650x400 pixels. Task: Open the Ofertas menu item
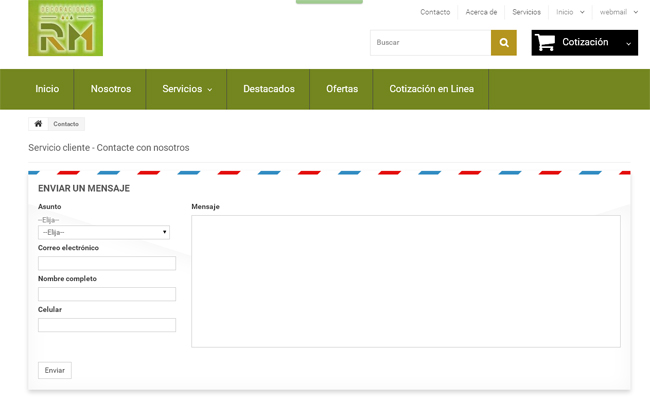click(x=342, y=89)
